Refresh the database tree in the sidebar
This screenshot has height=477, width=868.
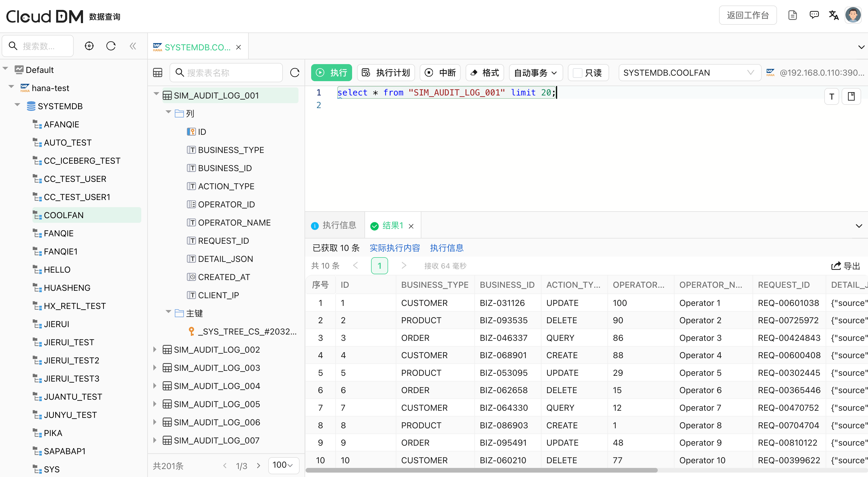pyautogui.click(x=111, y=46)
